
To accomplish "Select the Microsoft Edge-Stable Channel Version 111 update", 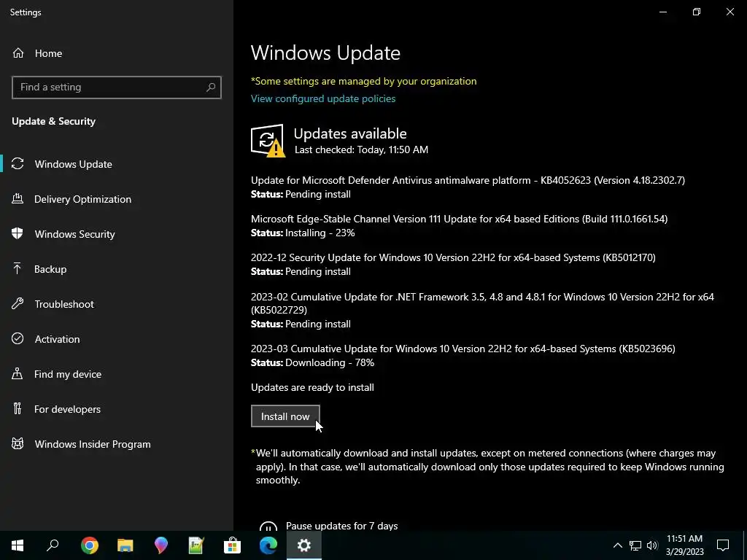I will coord(460,219).
